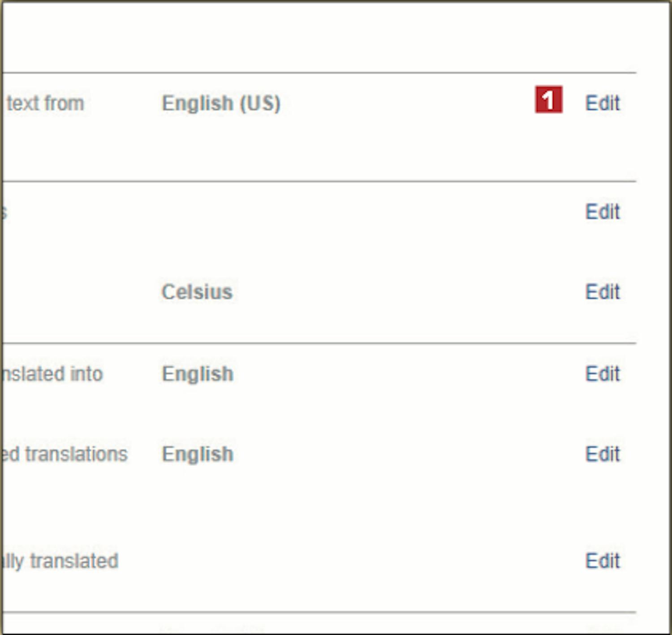Edit the 'translations' English row

point(603,454)
